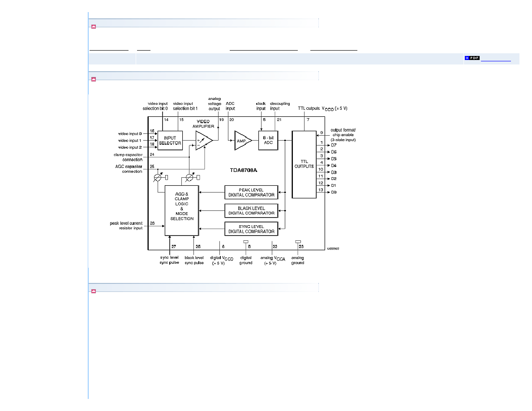532x411 pixels.
Task: Click the AMP. triangle symbol
Action: pyautogui.click(x=243, y=141)
